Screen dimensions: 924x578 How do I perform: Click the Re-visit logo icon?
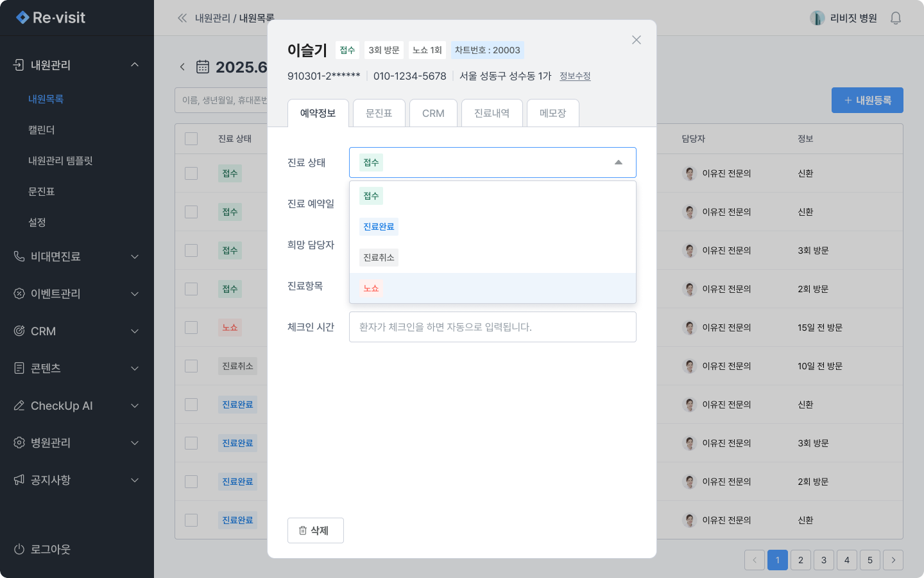point(22,18)
